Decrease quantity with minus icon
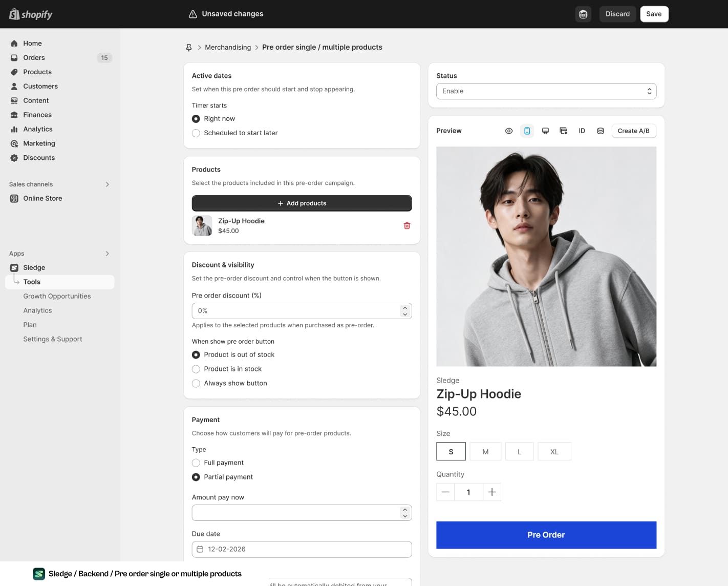This screenshot has height=586, width=728. (445, 492)
